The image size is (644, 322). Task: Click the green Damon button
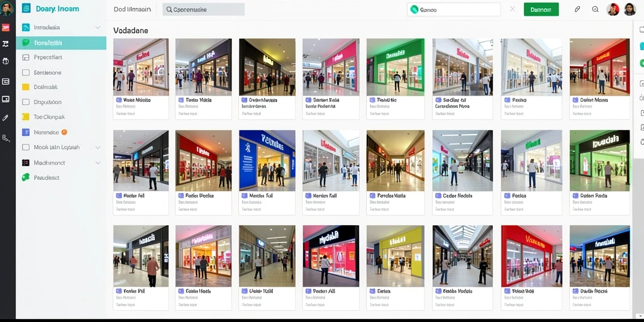[541, 9]
